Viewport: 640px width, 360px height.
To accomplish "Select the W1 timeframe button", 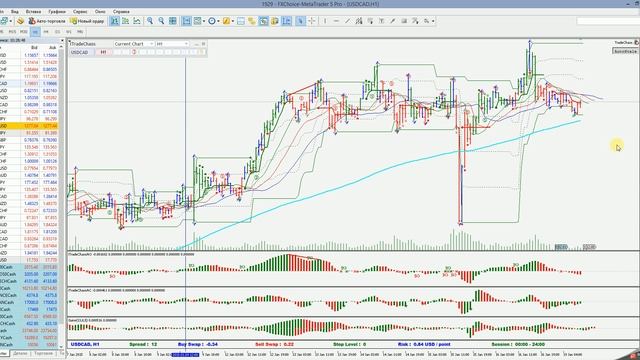I will pos(69,31).
